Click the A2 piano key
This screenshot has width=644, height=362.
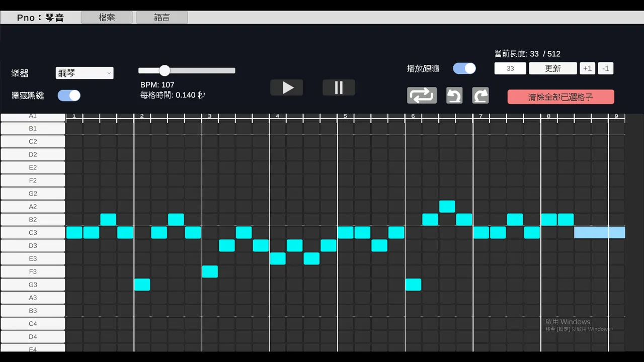tap(33, 206)
